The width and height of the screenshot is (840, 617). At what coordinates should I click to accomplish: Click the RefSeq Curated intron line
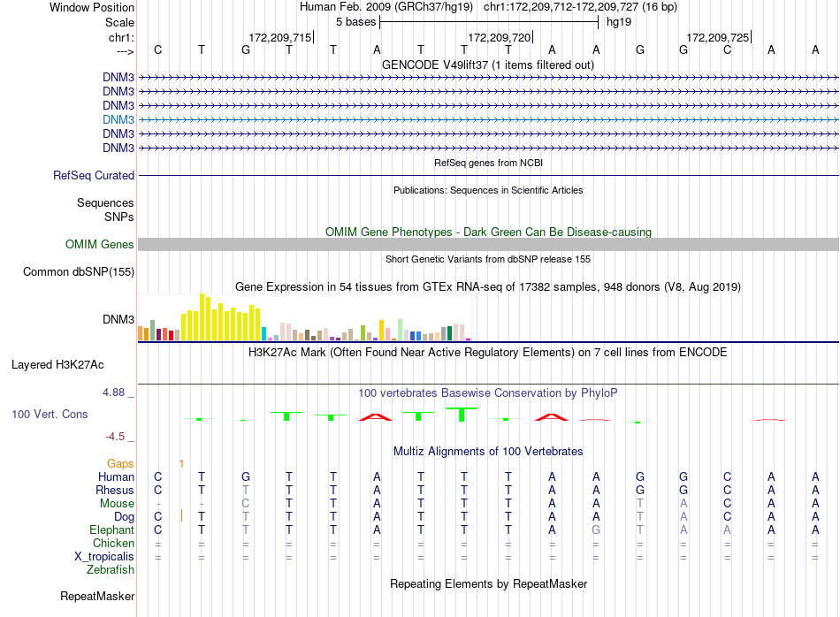click(488, 175)
